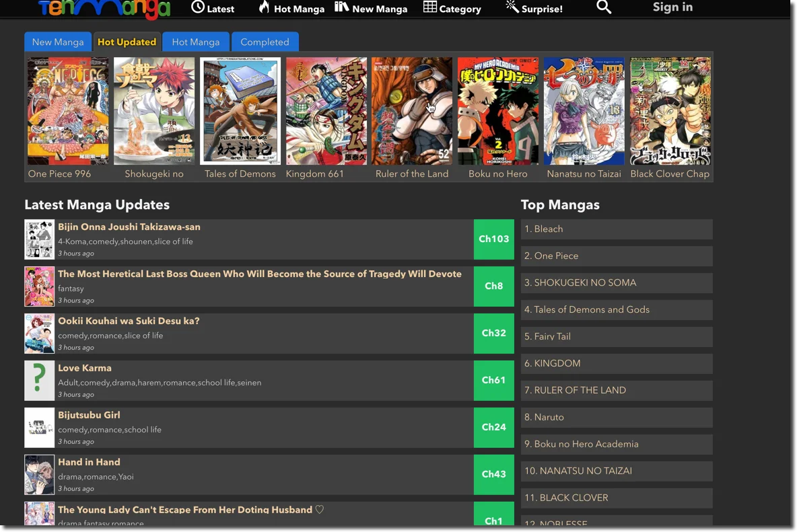This screenshot has width=797, height=532.
Task: Switch to the New Manga tab
Action: [58, 42]
